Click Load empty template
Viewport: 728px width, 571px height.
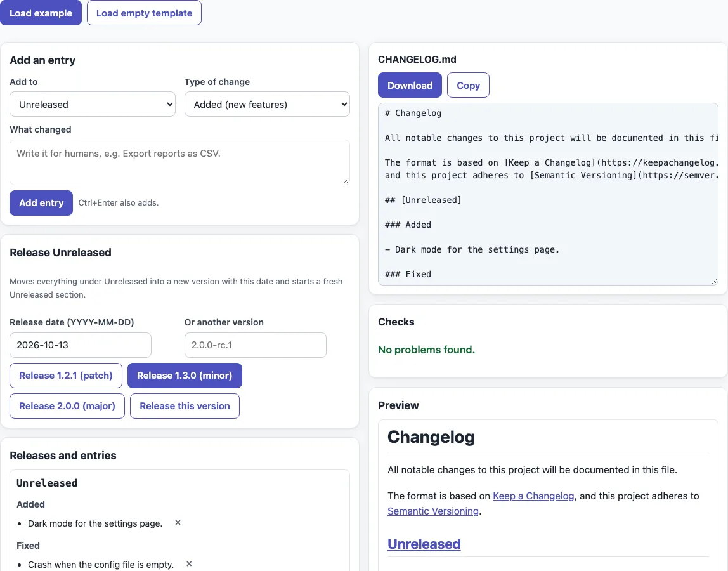click(144, 13)
